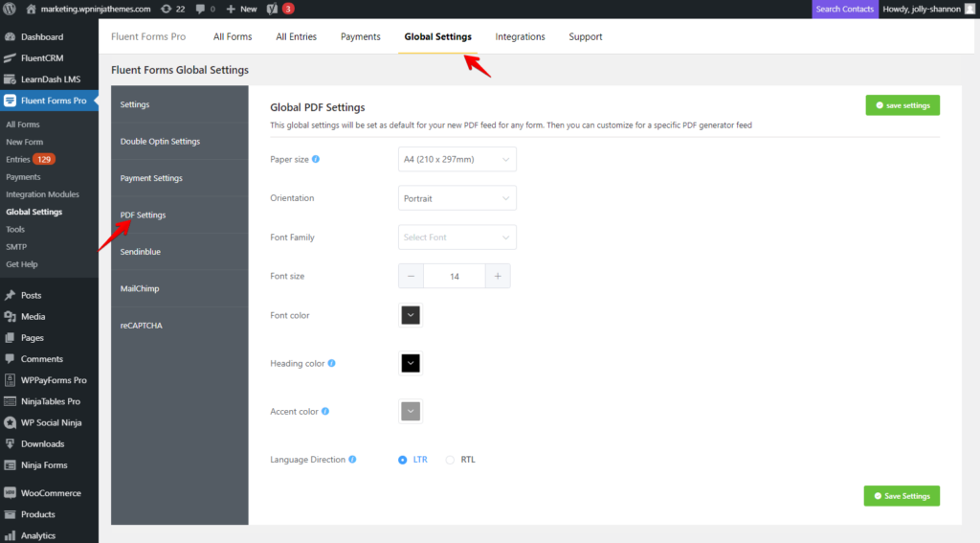Viewport: 980px width, 543px height.
Task: Open reCAPTCHA settings section
Action: pyautogui.click(x=180, y=326)
